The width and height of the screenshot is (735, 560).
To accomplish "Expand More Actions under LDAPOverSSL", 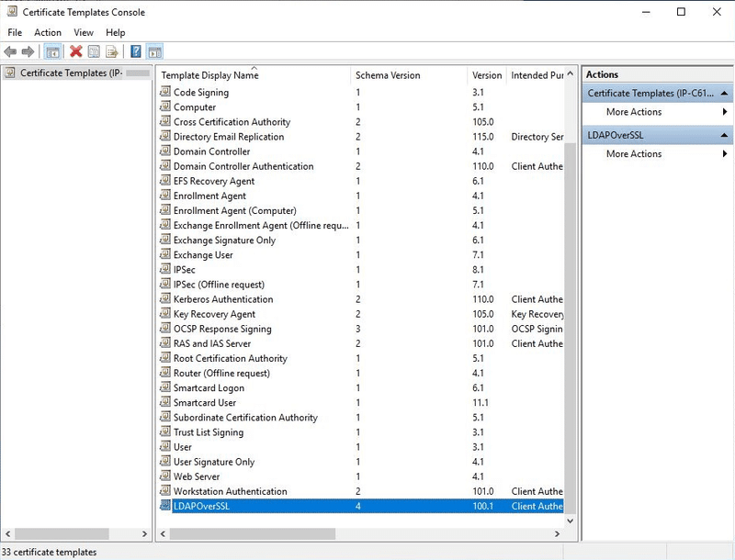I will 634,154.
